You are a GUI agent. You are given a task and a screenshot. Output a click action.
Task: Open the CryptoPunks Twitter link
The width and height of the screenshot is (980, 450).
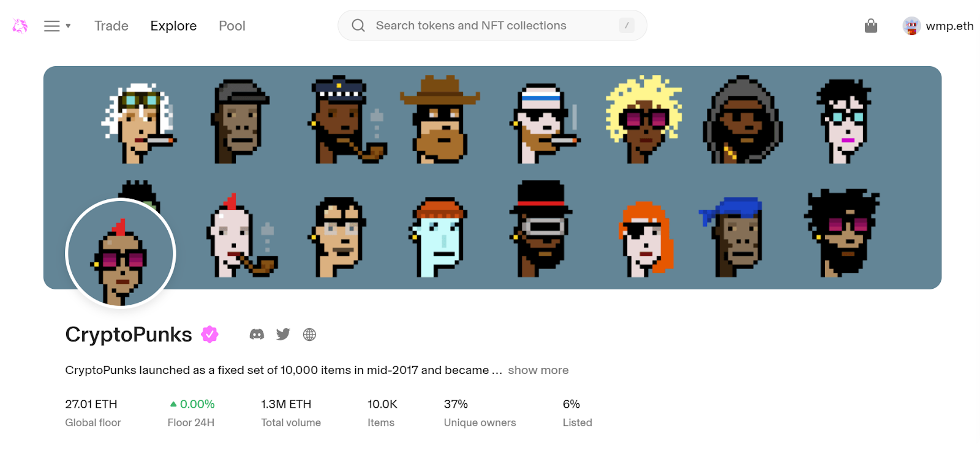[x=283, y=334]
